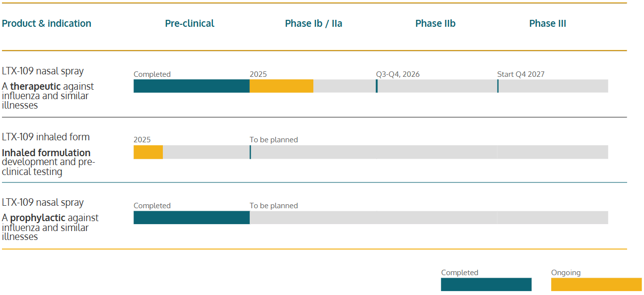Select the Phase IIb column header
Image resolution: width=644 pixels, height=295 pixels.
(x=435, y=23)
